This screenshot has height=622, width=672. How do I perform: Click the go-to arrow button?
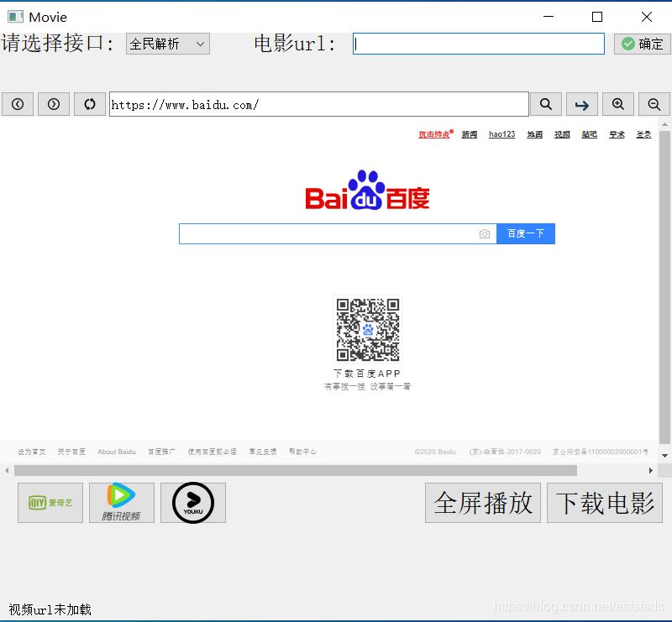pyautogui.click(x=581, y=104)
